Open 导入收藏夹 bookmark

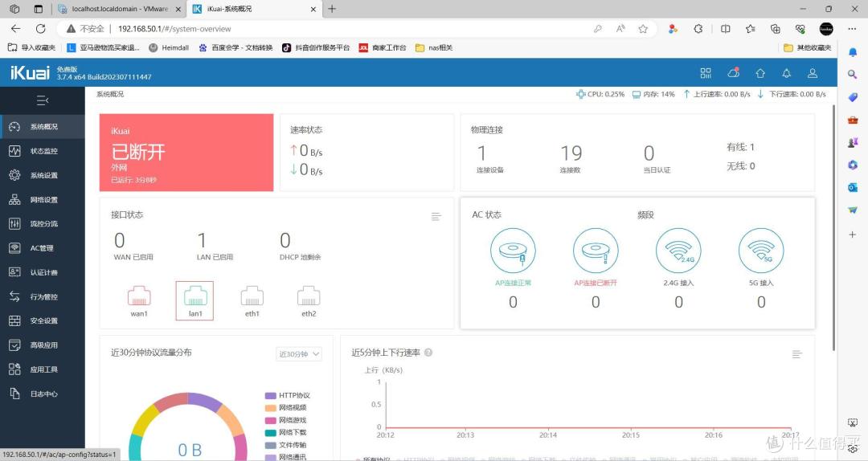coord(31,47)
